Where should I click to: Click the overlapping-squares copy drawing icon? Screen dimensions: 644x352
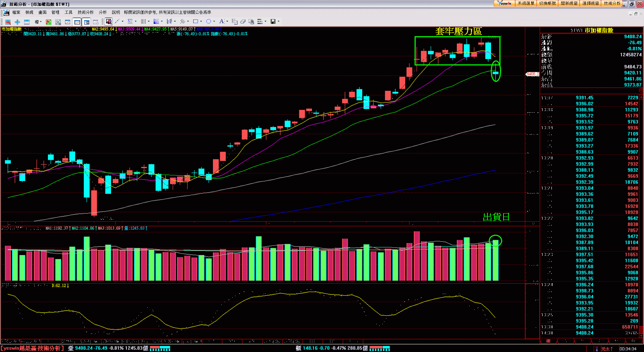pos(235,22)
